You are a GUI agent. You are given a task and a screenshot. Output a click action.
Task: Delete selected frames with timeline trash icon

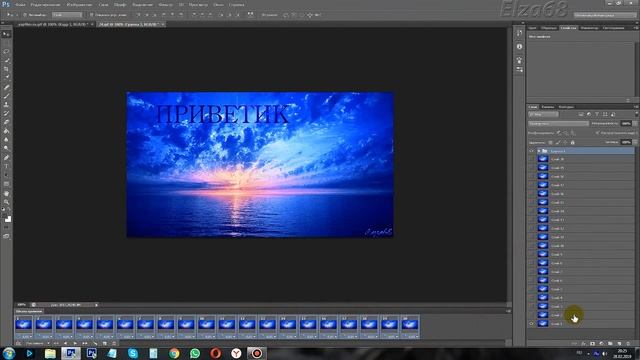pyautogui.click(x=114, y=344)
